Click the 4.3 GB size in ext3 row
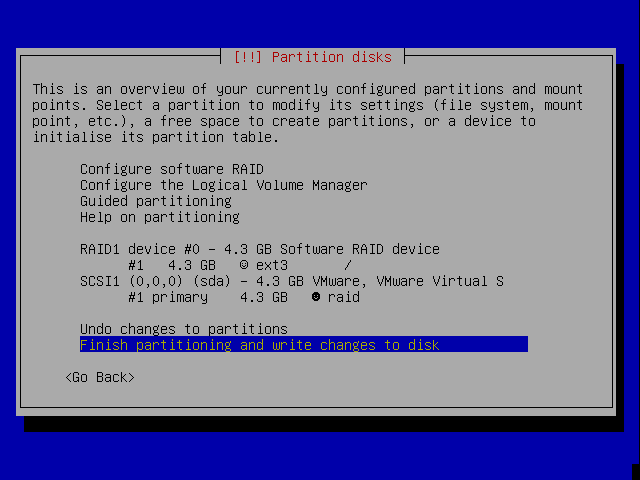Image resolution: width=640 pixels, height=480 pixels. pyautogui.click(x=191, y=265)
